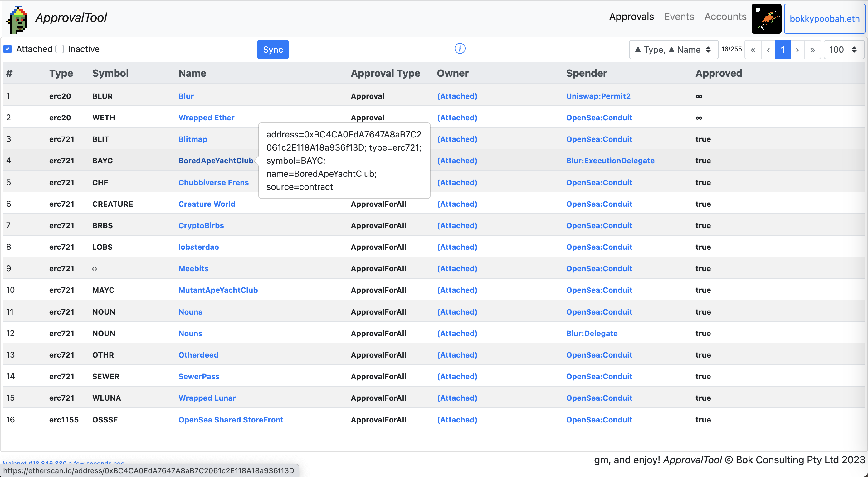Go to first page double-chevron icon
868x477 pixels.
tap(753, 50)
